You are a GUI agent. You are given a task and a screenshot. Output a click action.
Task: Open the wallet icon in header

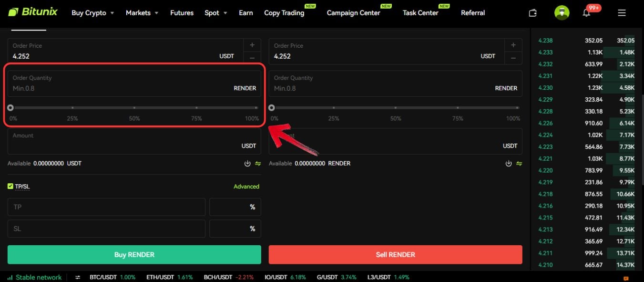[x=533, y=13]
